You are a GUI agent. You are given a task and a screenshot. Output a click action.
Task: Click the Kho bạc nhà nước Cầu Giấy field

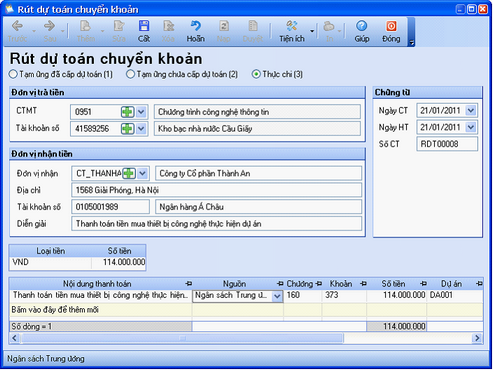click(x=257, y=129)
